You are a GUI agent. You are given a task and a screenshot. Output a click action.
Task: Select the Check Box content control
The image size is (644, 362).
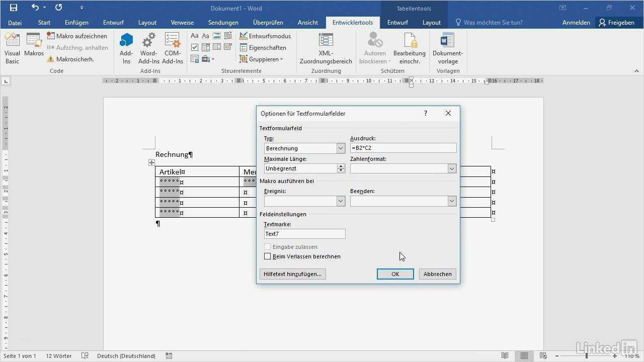pyautogui.click(x=194, y=47)
